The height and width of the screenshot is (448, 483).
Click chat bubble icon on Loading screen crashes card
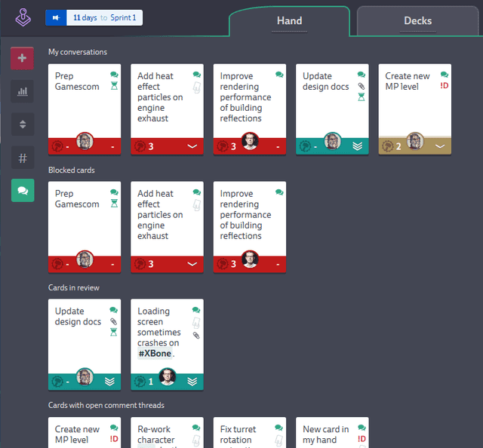196,310
